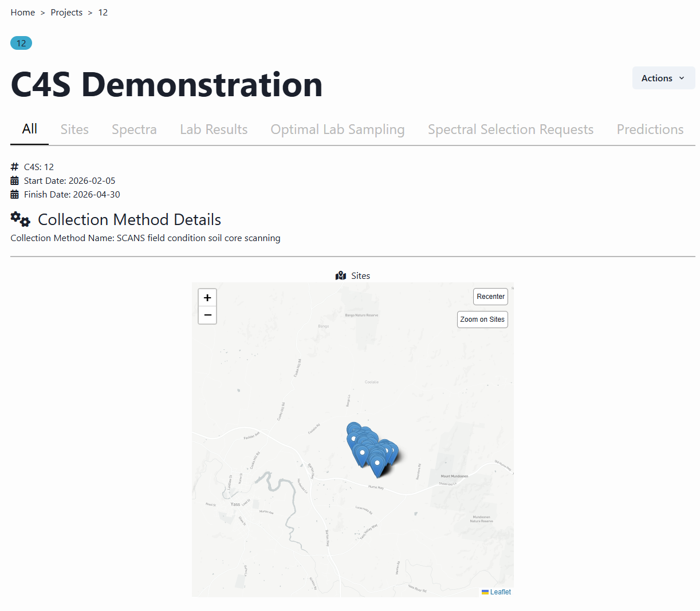Zoom out on the sites map

[207, 315]
